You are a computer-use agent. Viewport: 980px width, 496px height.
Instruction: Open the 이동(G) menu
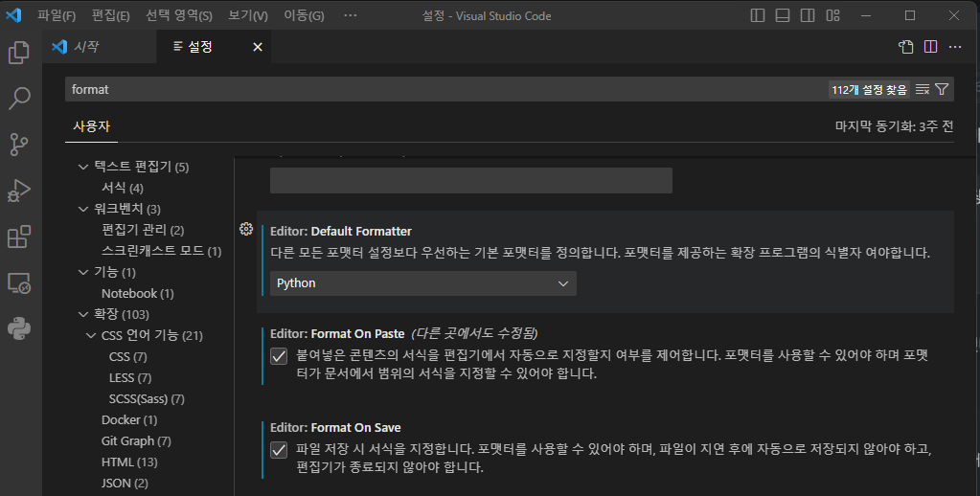click(x=304, y=15)
